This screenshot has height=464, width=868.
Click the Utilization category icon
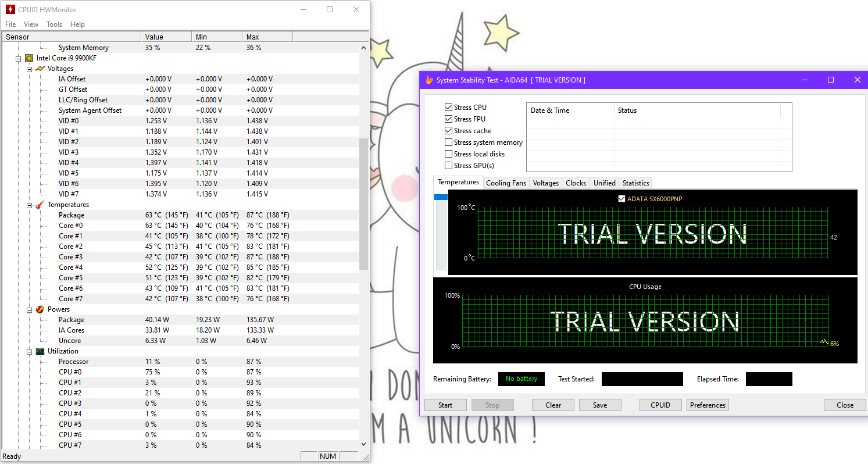click(40, 351)
